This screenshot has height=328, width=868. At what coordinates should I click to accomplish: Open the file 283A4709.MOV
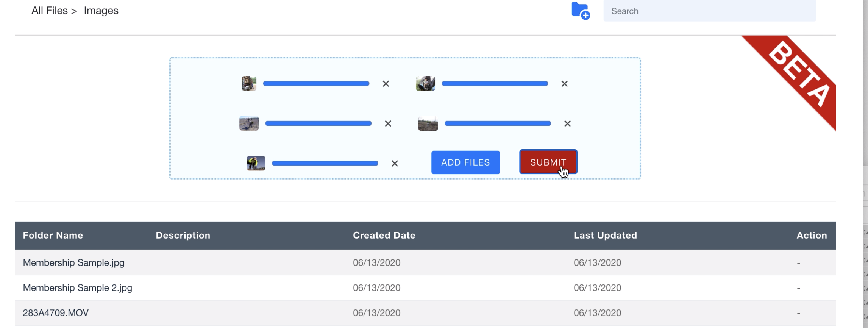(x=56, y=313)
